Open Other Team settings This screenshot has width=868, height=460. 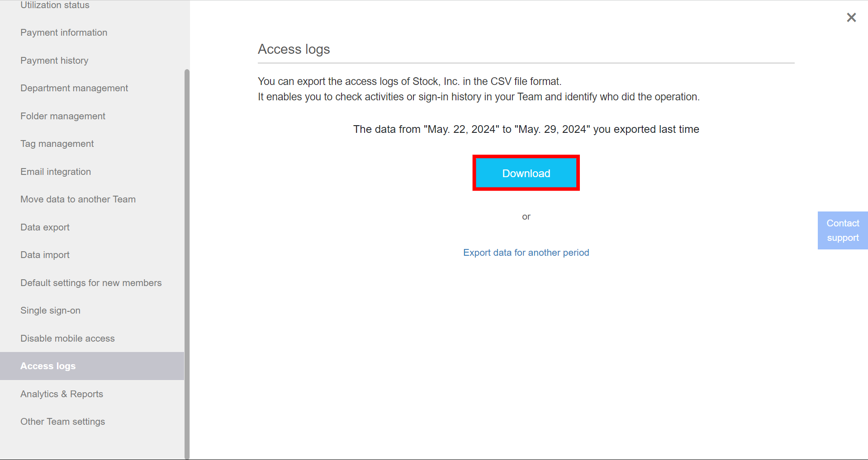[62, 421]
